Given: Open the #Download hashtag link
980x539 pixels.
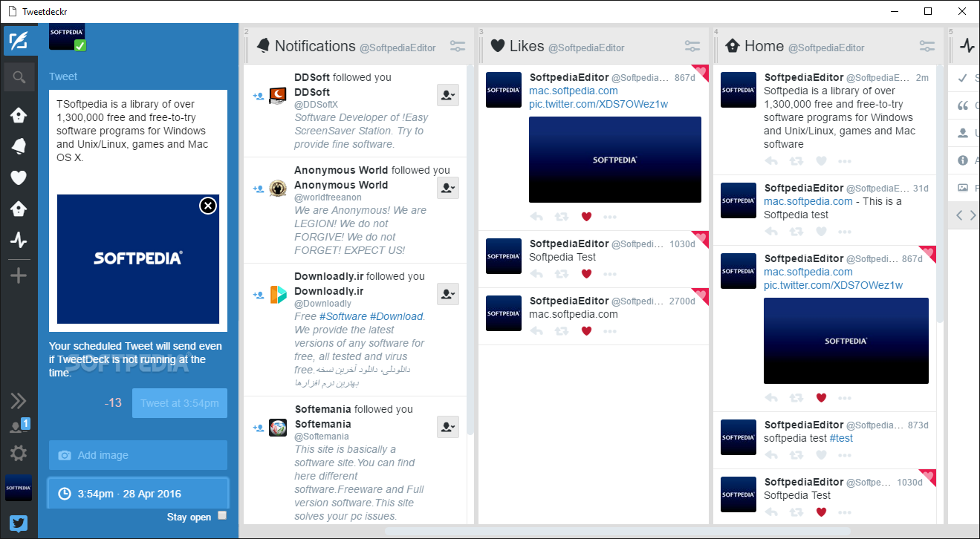Looking at the screenshot, I should click(396, 316).
